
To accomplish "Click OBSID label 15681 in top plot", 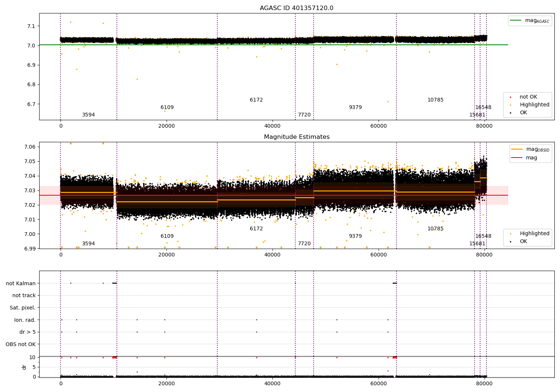I will (477, 115).
